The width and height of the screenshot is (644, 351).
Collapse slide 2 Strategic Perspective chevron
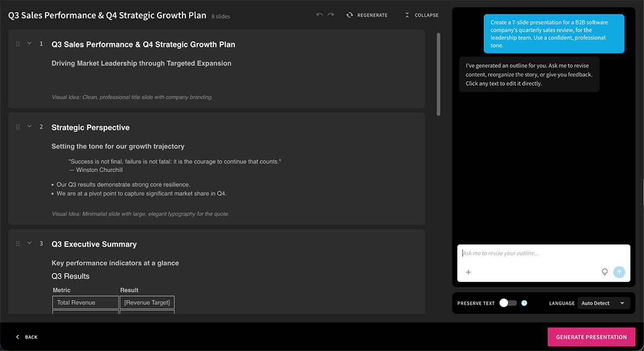click(30, 127)
